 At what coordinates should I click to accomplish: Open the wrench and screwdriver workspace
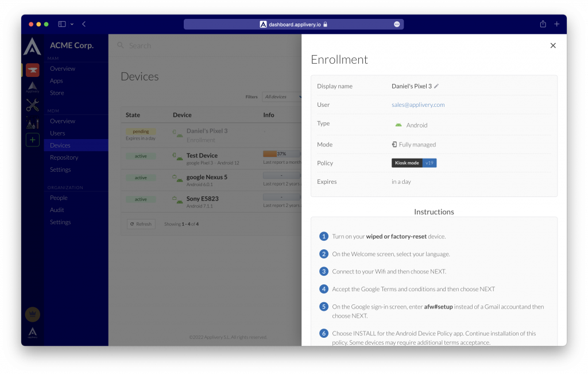point(33,105)
